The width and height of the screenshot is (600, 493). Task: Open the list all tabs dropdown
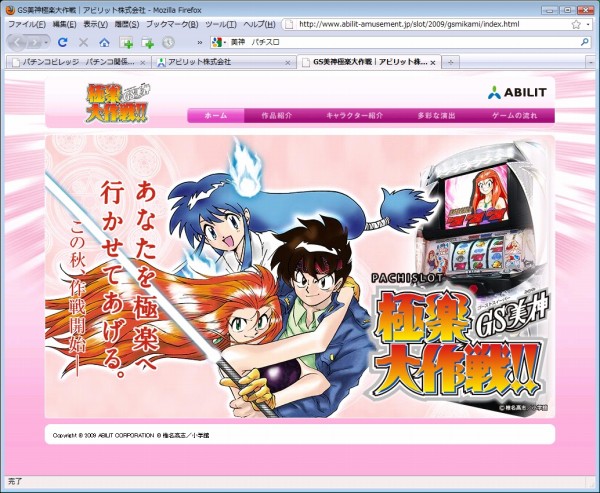click(590, 62)
